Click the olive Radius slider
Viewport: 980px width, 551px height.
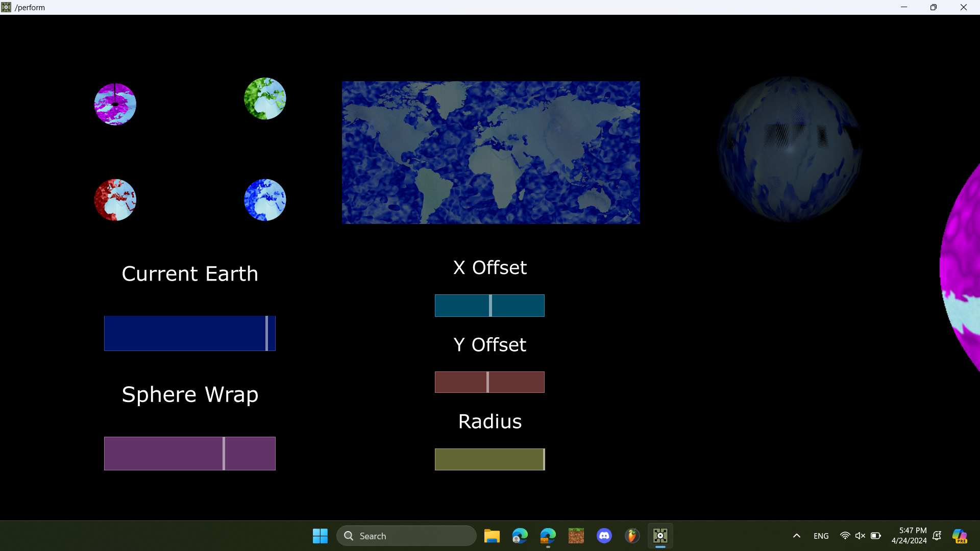click(489, 459)
